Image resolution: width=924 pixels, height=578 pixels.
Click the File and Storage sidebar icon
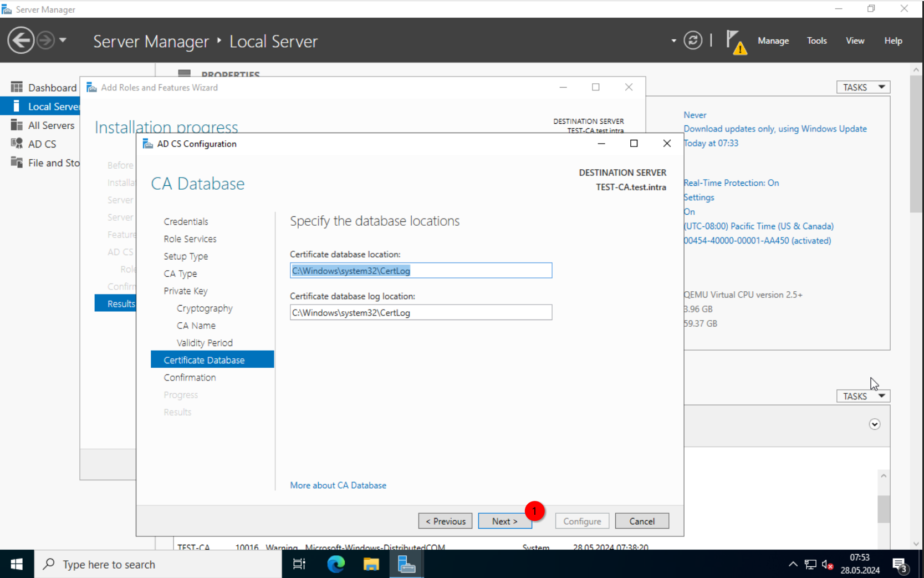click(17, 163)
